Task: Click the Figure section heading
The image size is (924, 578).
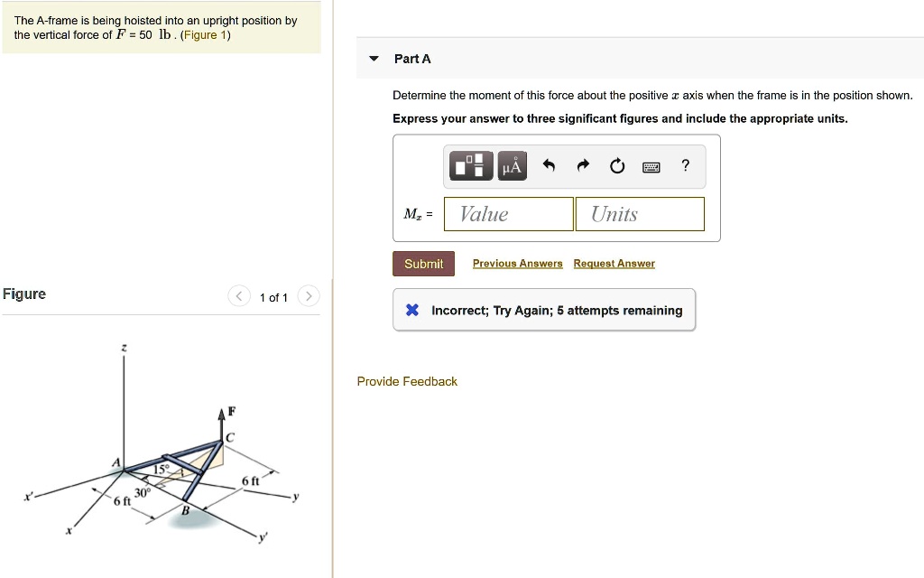Action: (23, 294)
